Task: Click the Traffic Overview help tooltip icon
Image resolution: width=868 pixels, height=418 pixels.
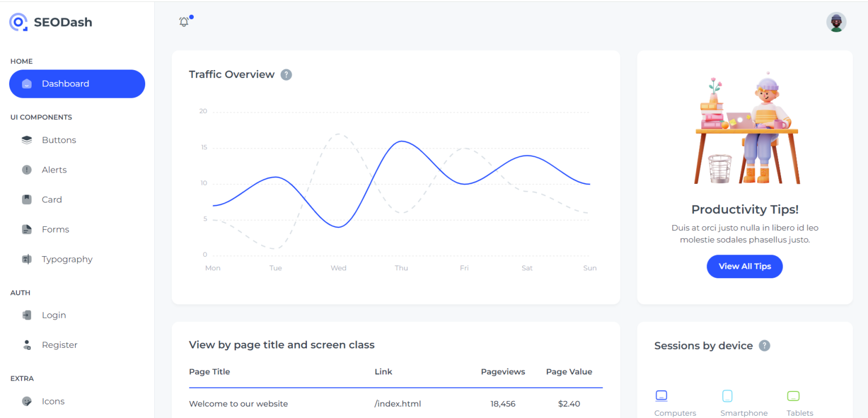Action: 287,74
